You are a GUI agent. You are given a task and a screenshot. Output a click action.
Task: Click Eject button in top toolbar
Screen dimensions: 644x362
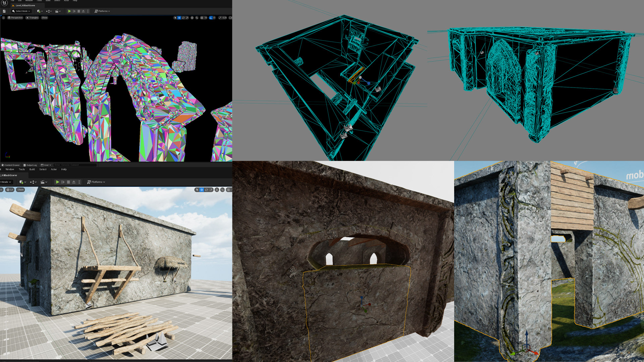point(84,11)
